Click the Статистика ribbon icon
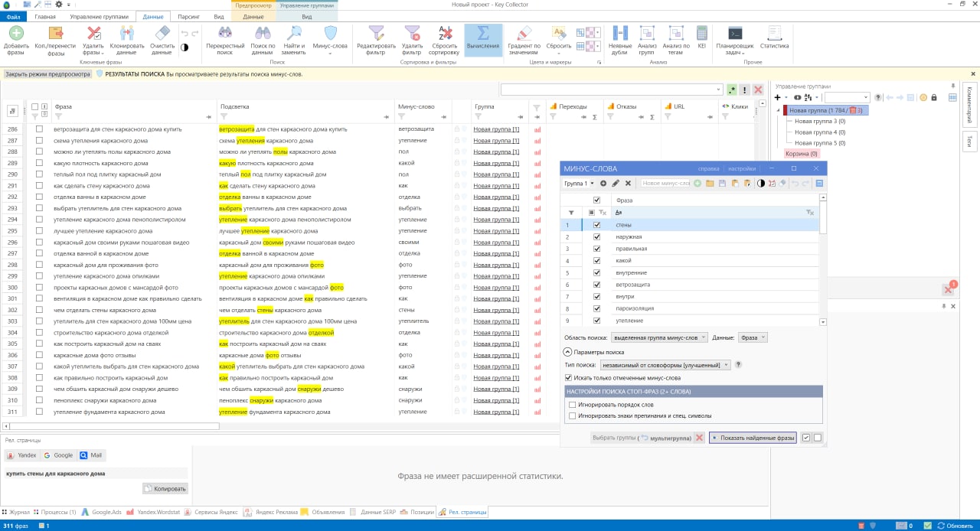The width and height of the screenshot is (980, 531). (774, 34)
